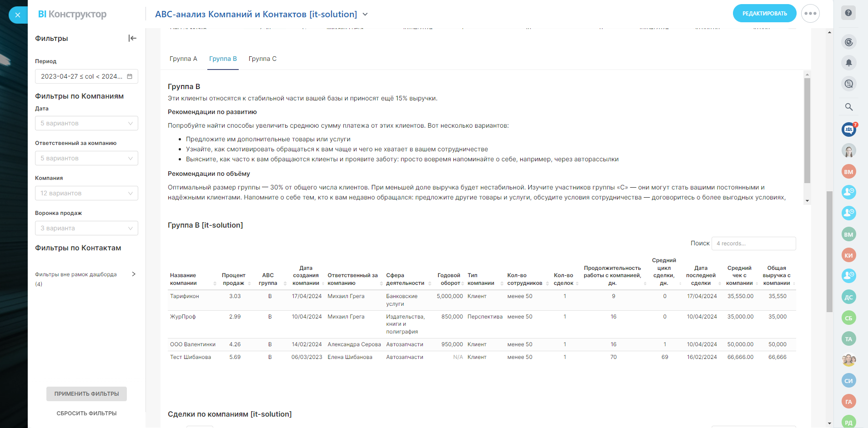
Task: Click the Фильтры по Контактам heading
Action: 78,248
